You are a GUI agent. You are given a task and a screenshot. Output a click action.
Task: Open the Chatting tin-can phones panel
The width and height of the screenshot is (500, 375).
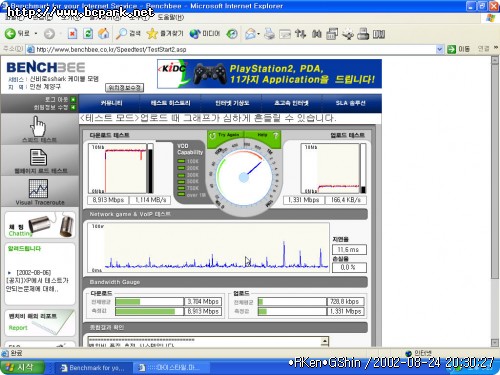(x=40, y=225)
